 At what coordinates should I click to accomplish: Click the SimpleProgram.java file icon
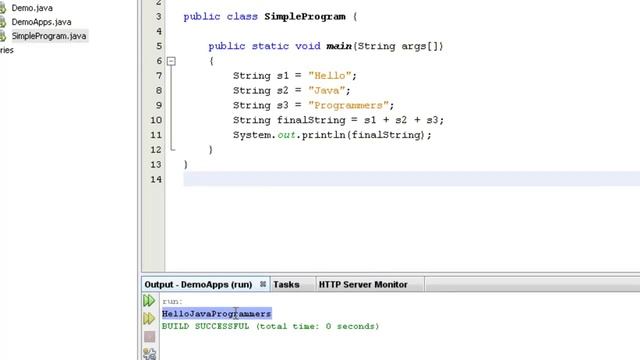pyautogui.click(x=2, y=36)
